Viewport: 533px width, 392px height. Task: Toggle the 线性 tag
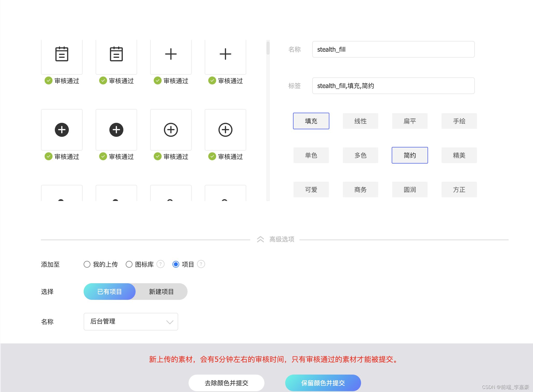pyautogui.click(x=361, y=121)
